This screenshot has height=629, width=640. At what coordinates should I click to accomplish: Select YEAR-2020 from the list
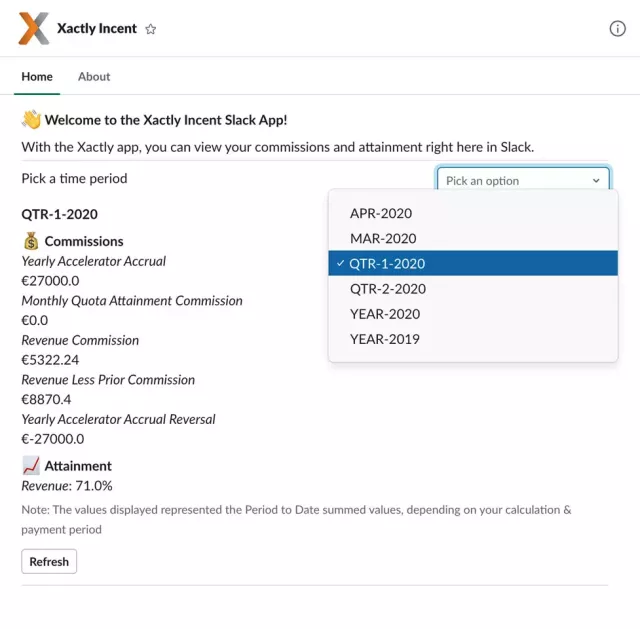473,314
